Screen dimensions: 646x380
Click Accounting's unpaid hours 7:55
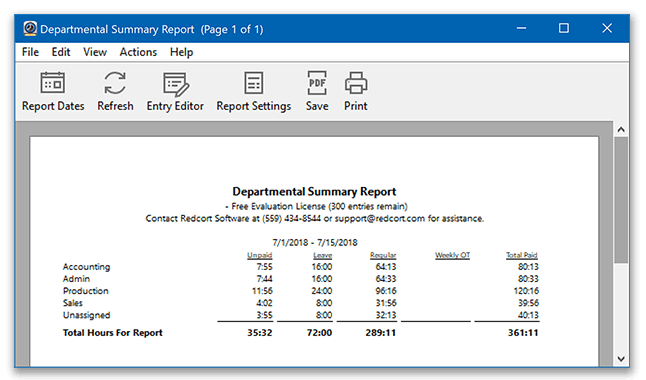[x=264, y=267]
